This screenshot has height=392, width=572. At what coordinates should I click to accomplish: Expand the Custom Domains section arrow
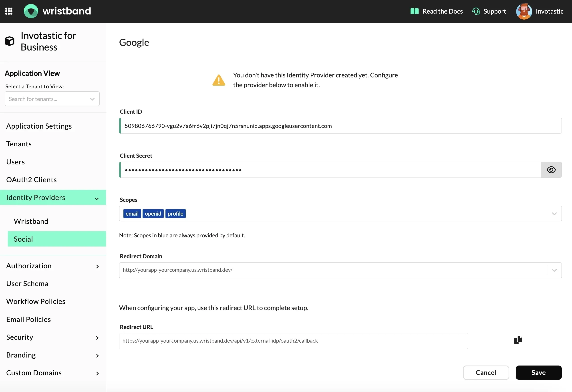coord(97,374)
